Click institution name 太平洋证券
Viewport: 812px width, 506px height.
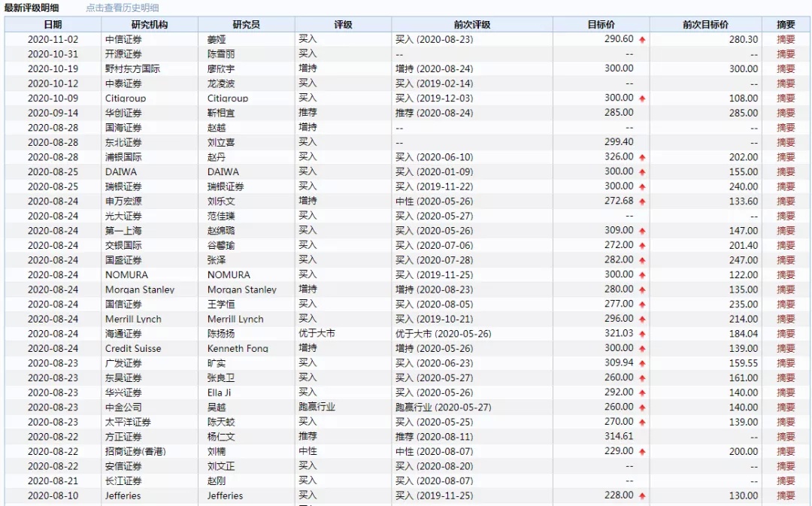click(x=128, y=422)
